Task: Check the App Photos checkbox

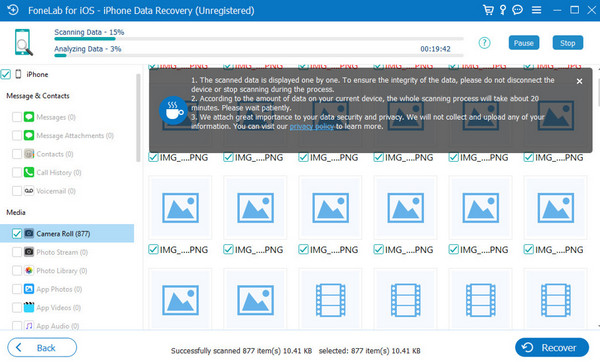Action: tap(17, 289)
